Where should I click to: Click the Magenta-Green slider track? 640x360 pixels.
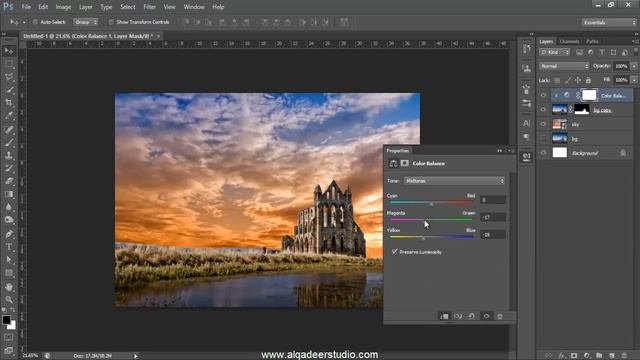(431, 219)
